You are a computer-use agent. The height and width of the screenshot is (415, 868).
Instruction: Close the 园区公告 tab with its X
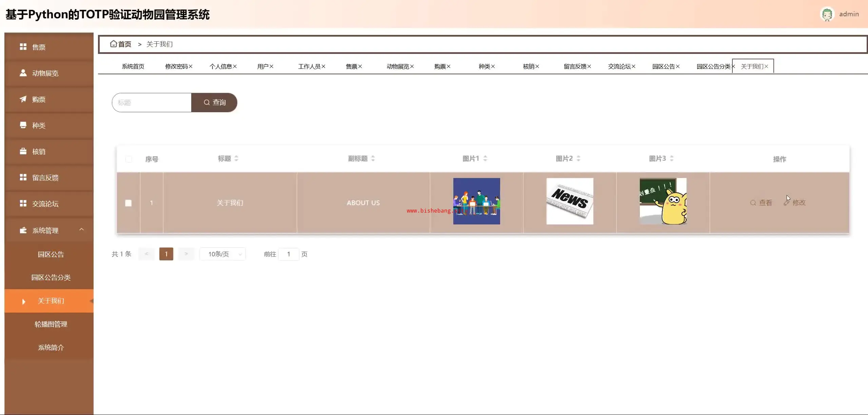tap(677, 66)
